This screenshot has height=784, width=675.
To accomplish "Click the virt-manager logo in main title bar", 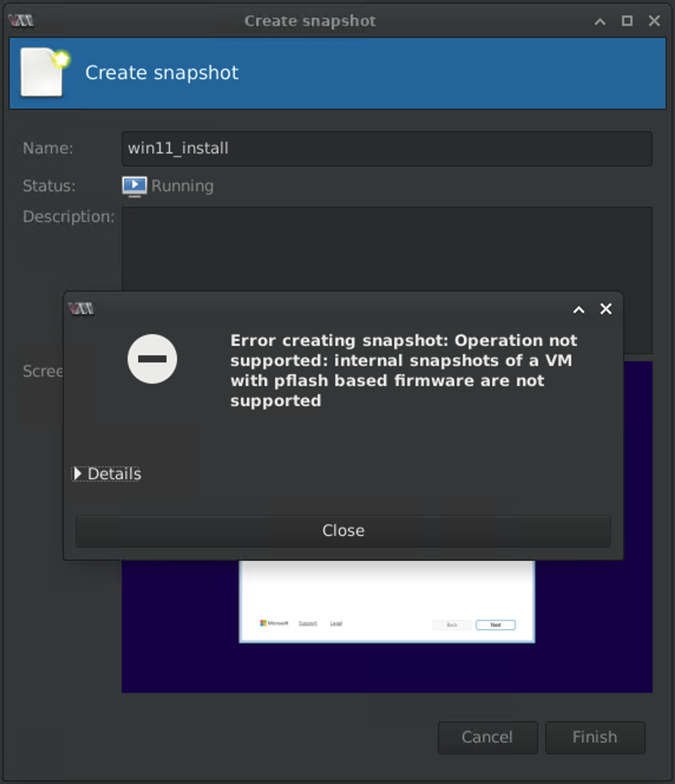I will [21, 21].
